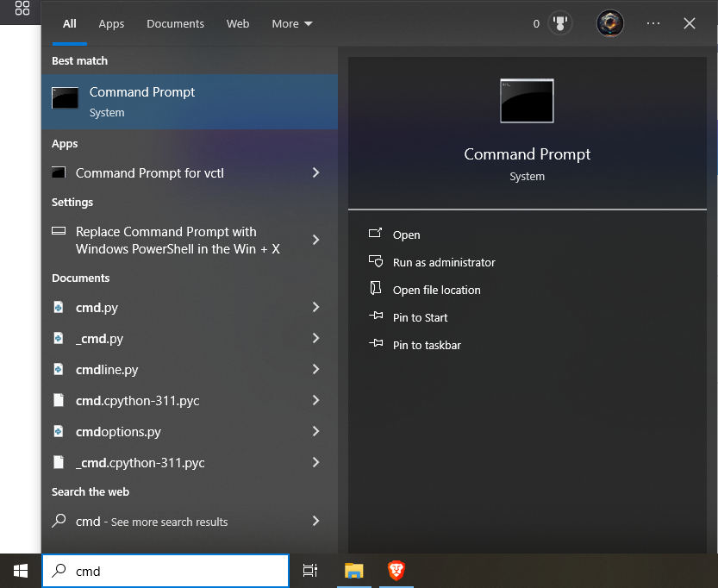Image resolution: width=718 pixels, height=588 pixels.
Task: Open the user profile avatar
Action: click(x=609, y=23)
